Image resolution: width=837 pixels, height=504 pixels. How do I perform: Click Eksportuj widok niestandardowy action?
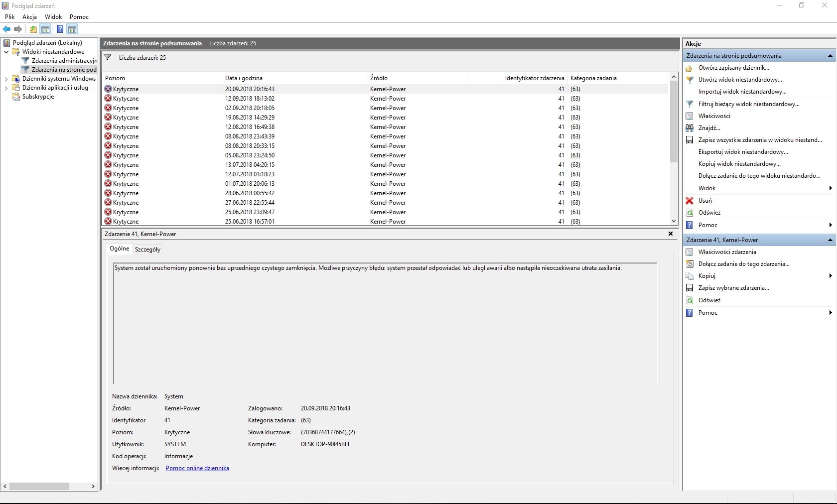[x=743, y=152]
